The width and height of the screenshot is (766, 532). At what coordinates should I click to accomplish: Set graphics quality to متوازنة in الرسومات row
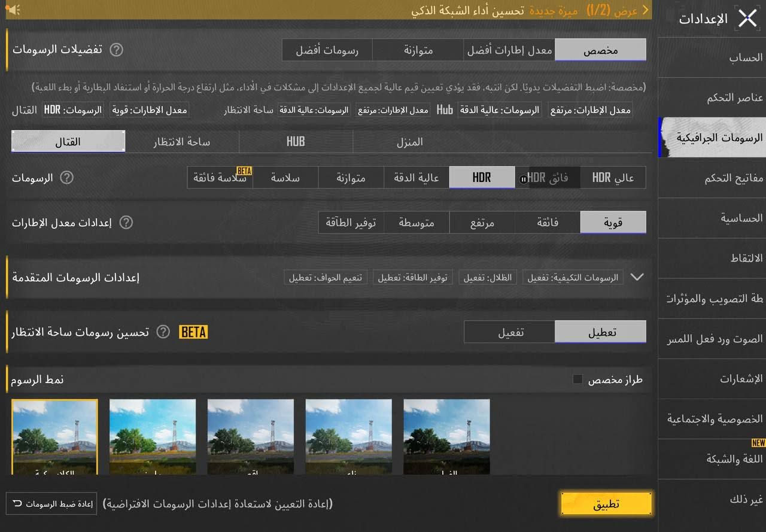351,178
